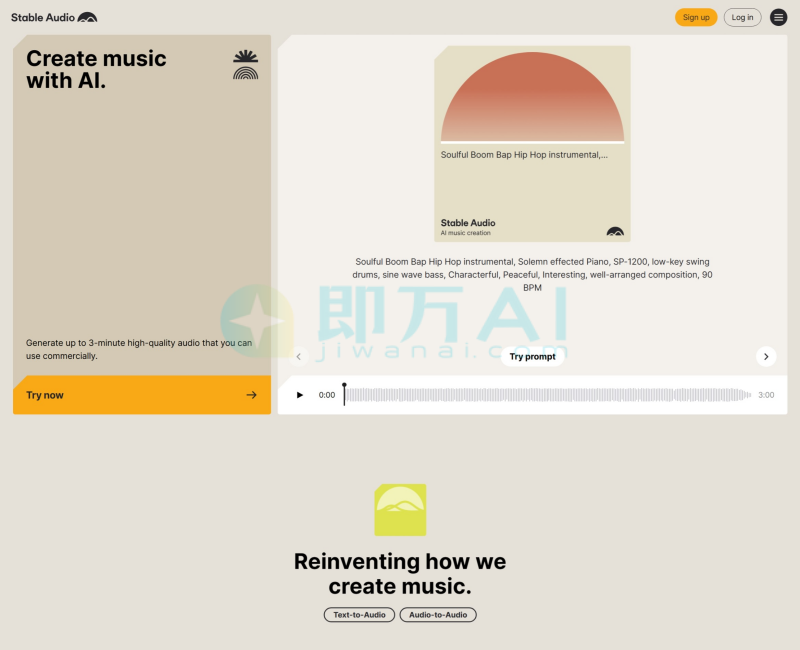Click the prompt description text below the artwork

click(x=532, y=274)
